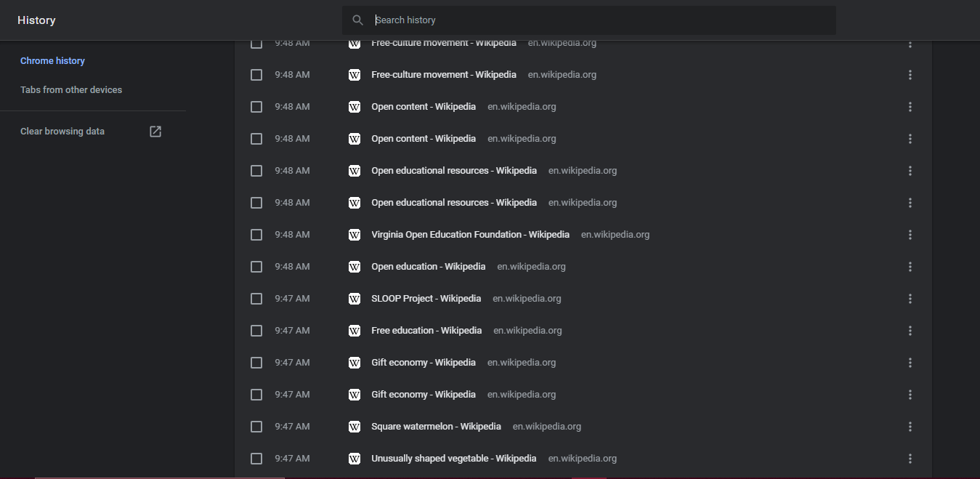The image size is (980, 479).
Task: Open Virginia Open Education Foundation - Wikipedia link
Action: pos(470,235)
